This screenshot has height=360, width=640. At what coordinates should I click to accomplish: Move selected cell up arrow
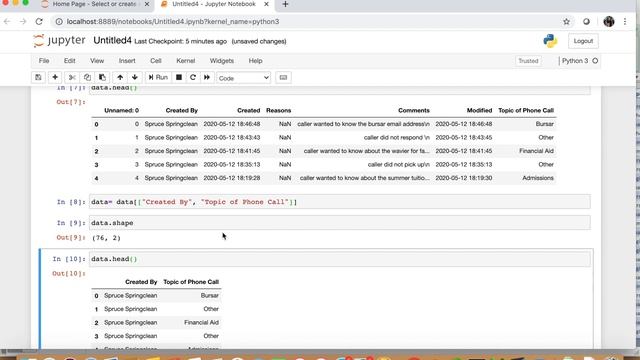[120, 78]
